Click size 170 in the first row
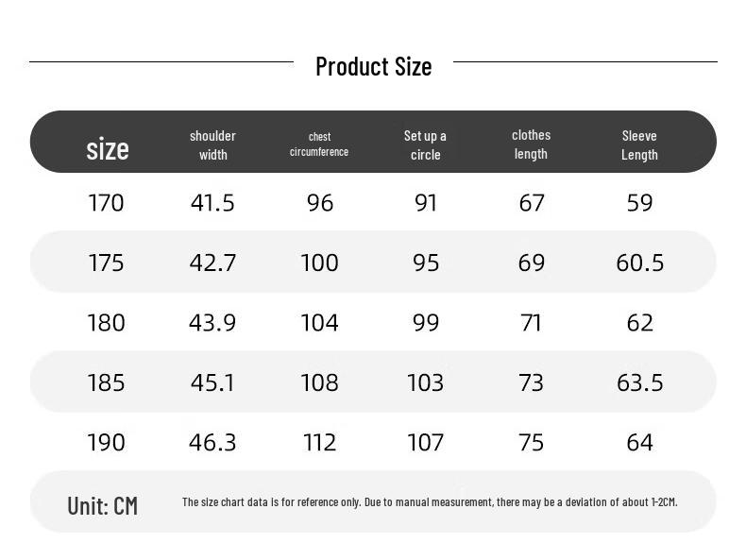746x560 pixels. click(x=106, y=203)
